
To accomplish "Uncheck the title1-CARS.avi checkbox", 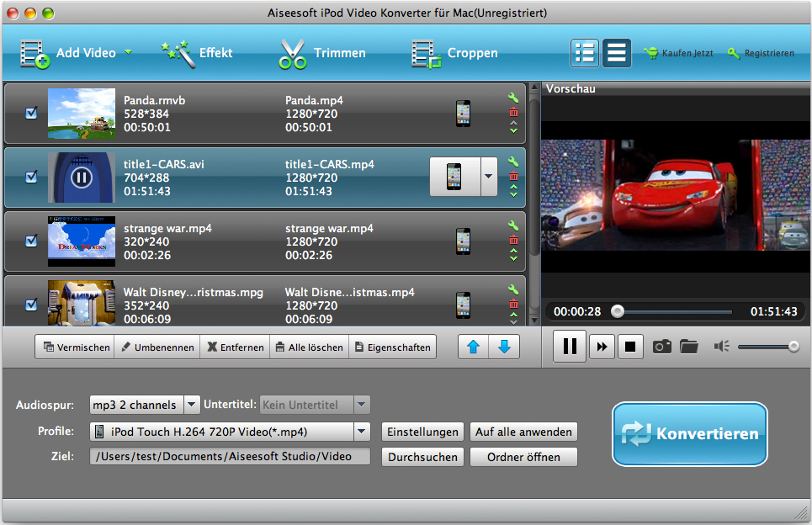I will [x=32, y=177].
